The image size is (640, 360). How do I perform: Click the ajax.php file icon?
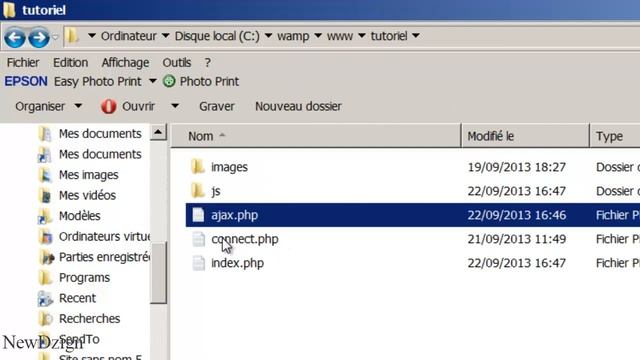(x=198, y=215)
